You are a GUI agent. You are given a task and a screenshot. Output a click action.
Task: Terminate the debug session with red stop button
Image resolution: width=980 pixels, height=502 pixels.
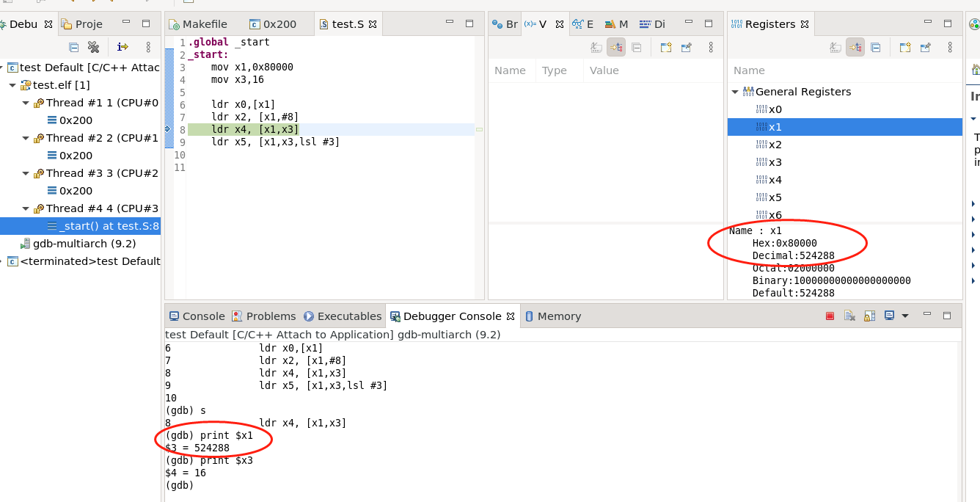pos(830,316)
